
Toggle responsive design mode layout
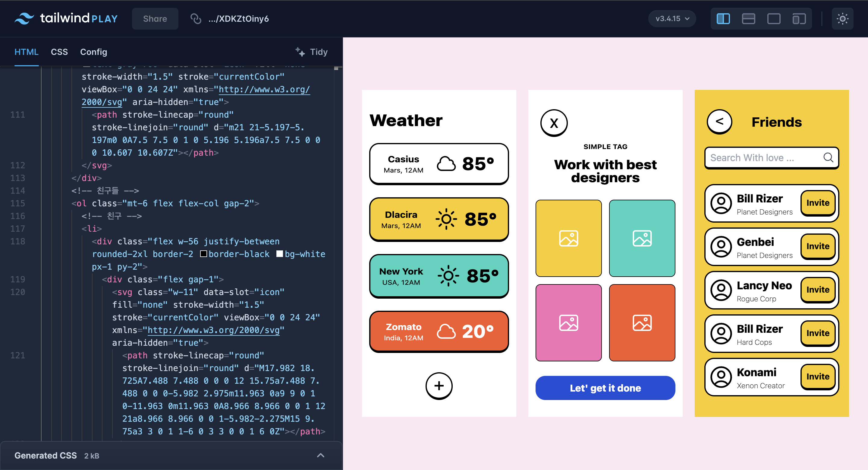click(x=799, y=18)
